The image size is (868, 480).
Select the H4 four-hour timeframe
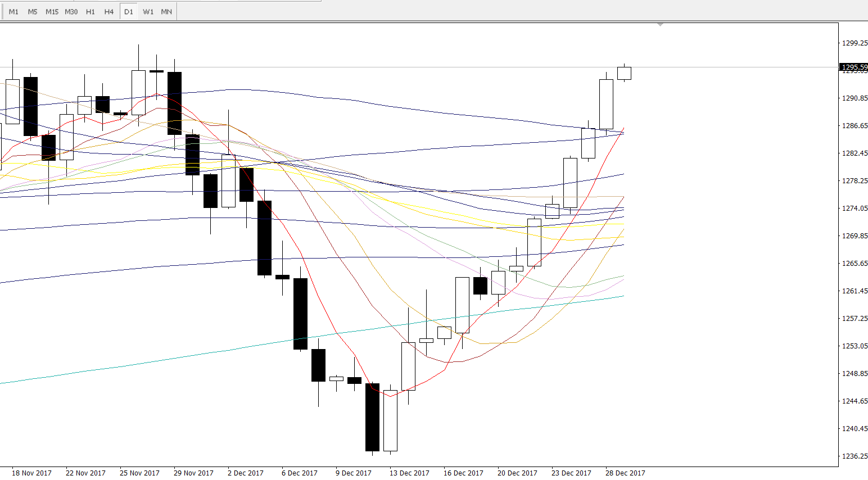[x=109, y=12]
